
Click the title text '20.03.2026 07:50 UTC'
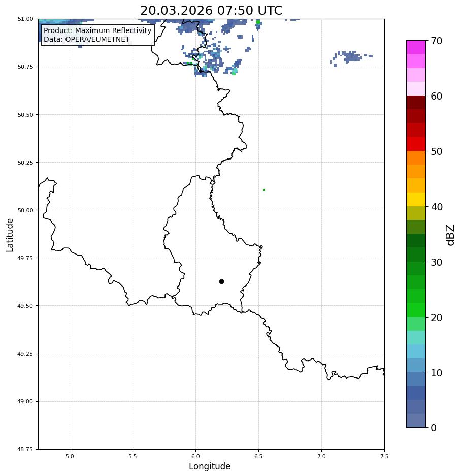[x=211, y=10]
